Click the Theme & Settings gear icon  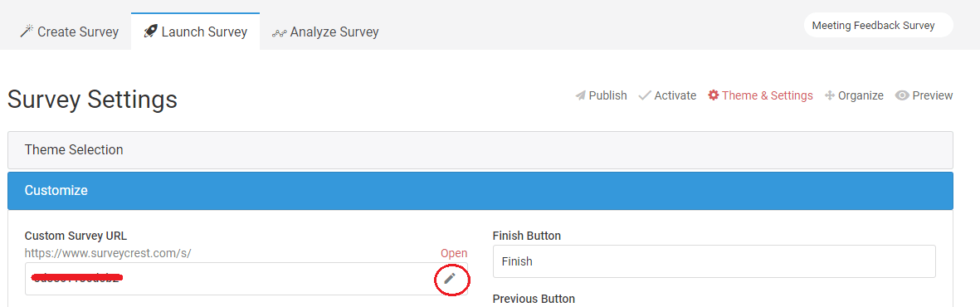pos(713,95)
